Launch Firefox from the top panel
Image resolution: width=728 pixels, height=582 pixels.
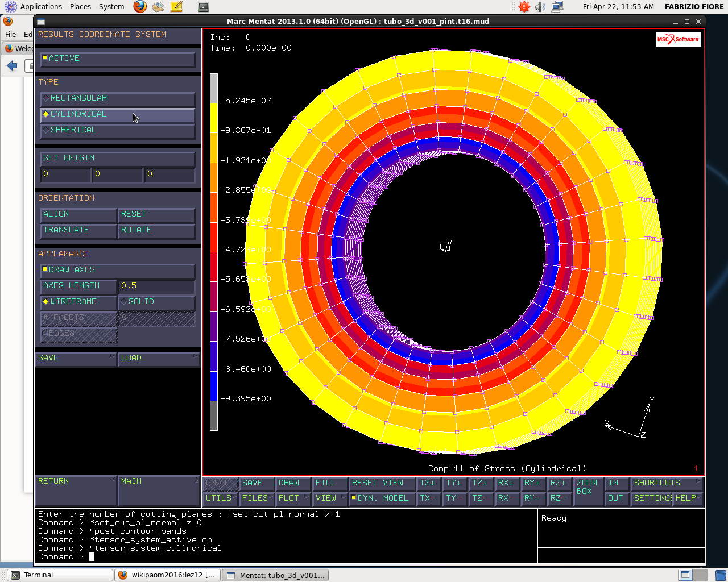pos(140,7)
